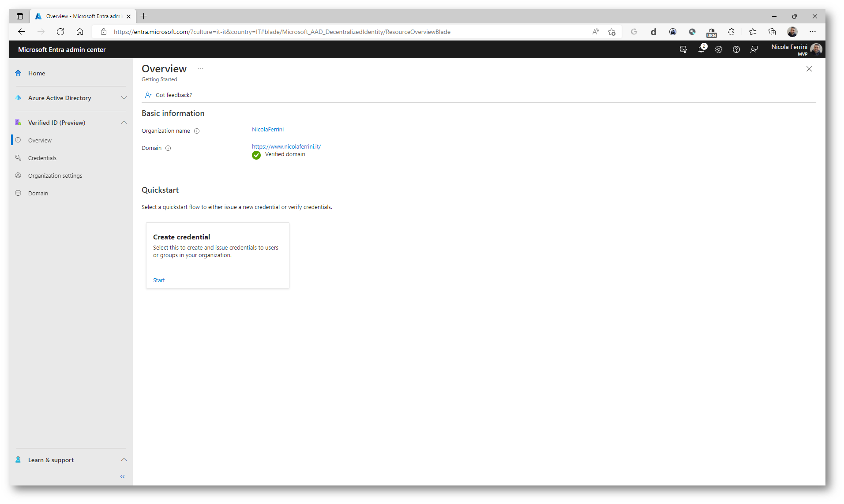Click the 'd' extension icon
The height and width of the screenshot is (504, 844).
click(653, 32)
